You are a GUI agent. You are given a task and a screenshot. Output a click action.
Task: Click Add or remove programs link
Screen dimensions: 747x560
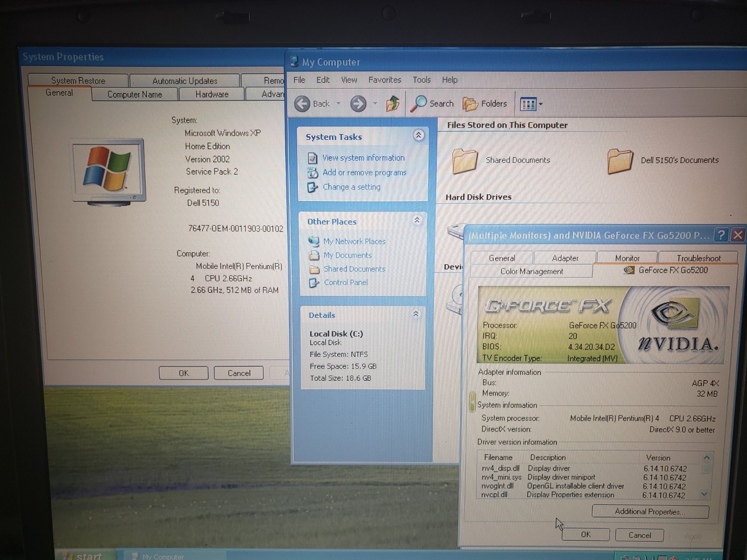click(x=365, y=172)
